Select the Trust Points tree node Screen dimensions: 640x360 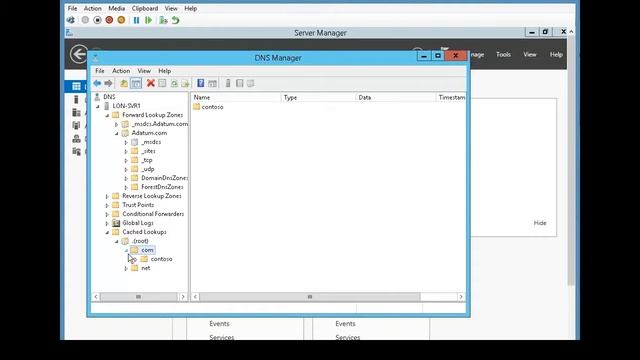(x=138, y=205)
